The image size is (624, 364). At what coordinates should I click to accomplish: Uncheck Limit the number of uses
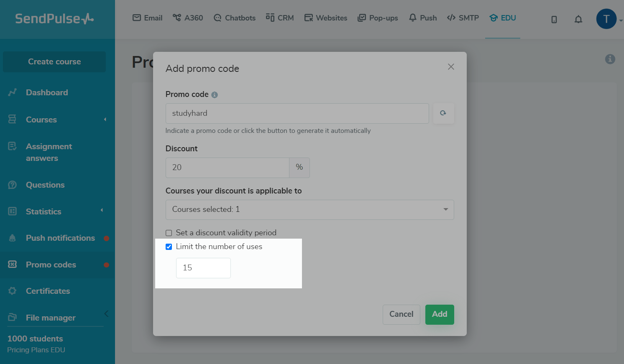coord(169,247)
